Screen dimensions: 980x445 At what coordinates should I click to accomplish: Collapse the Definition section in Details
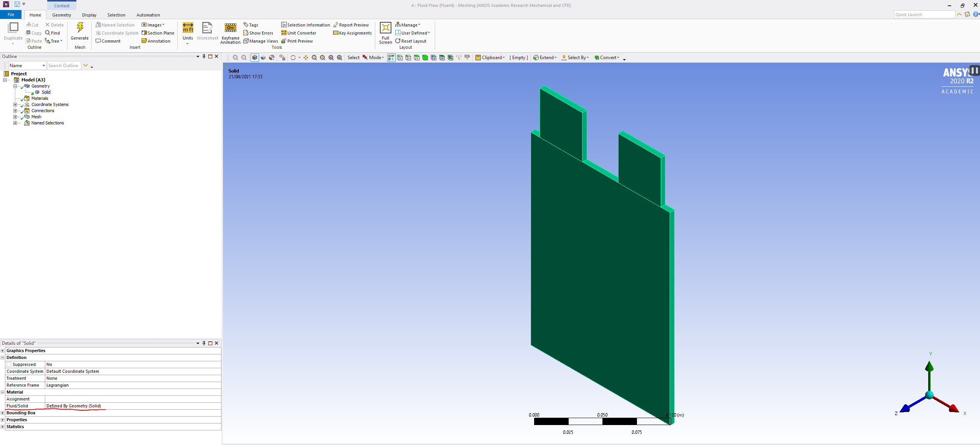tap(2, 357)
